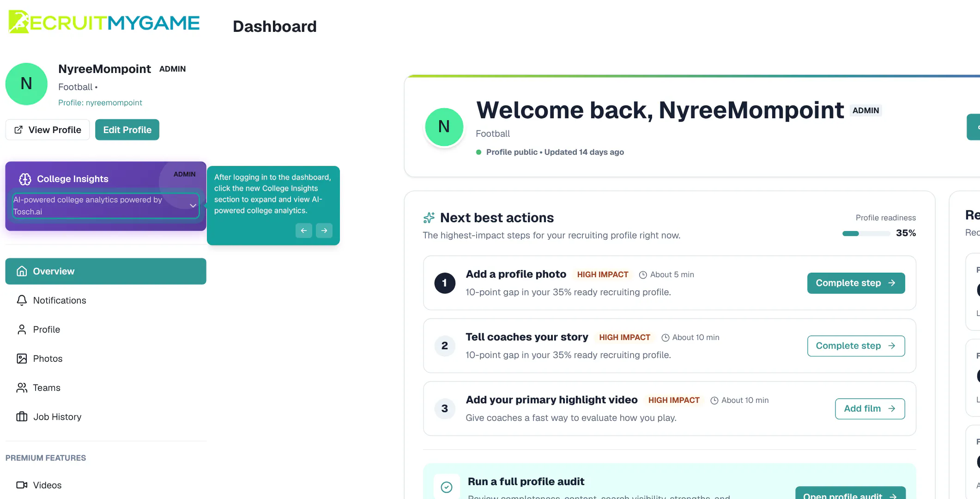This screenshot has height=499, width=980.
Task: Open the Photos sidebar item
Action: pyautogui.click(x=106, y=359)
